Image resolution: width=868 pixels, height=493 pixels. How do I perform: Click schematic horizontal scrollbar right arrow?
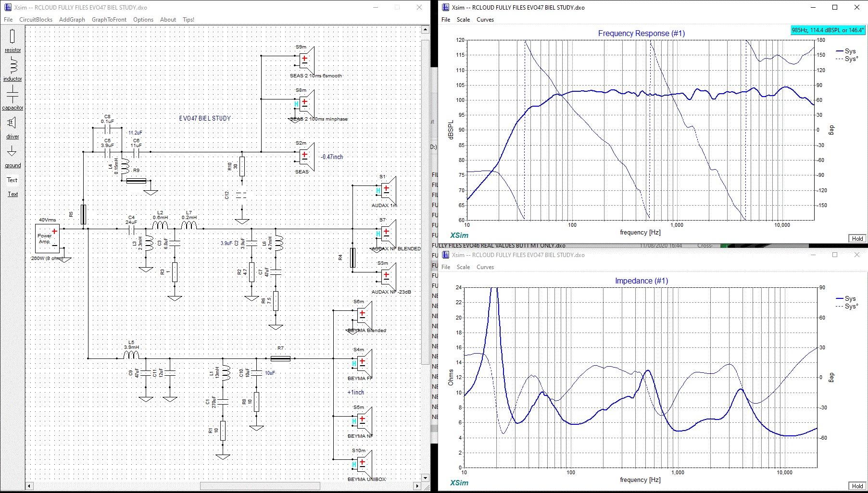[x=417, y=486]
